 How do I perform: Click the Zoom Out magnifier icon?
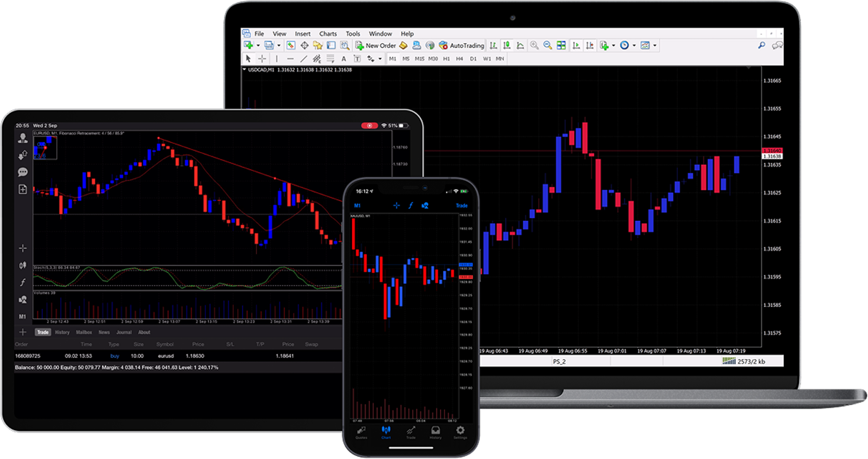pyautogui.click(x=548, y=45)
